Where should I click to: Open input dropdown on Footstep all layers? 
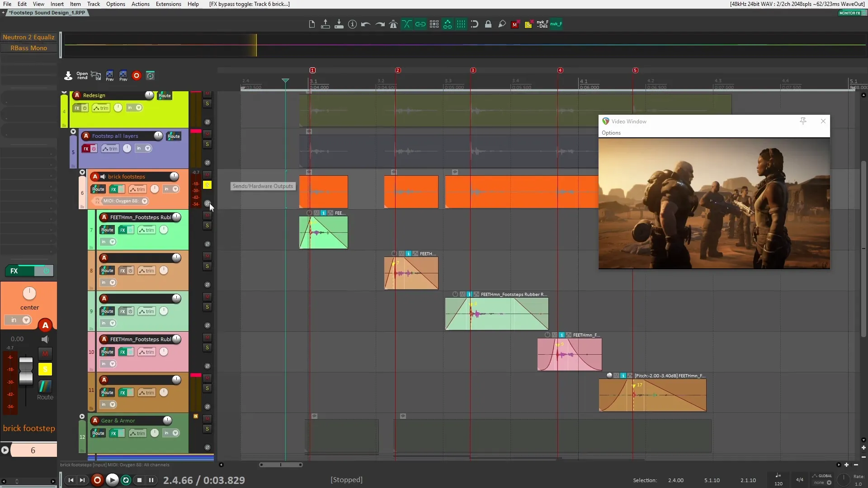(x=148, y=149)
